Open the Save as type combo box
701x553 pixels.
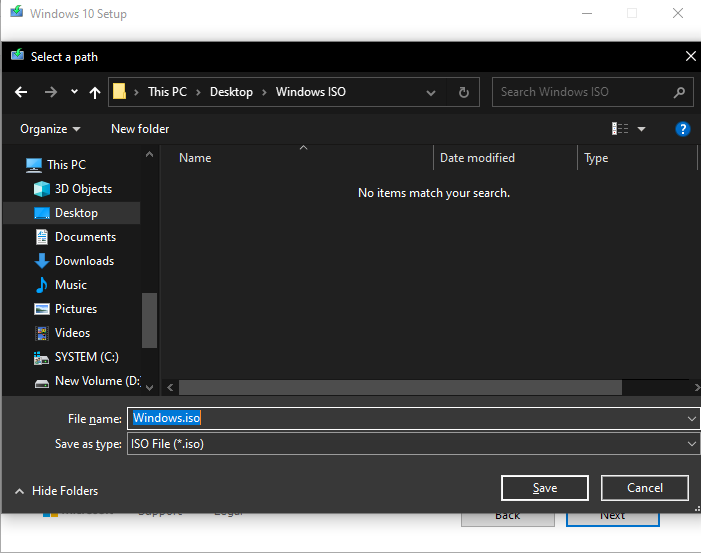[414, 443]
